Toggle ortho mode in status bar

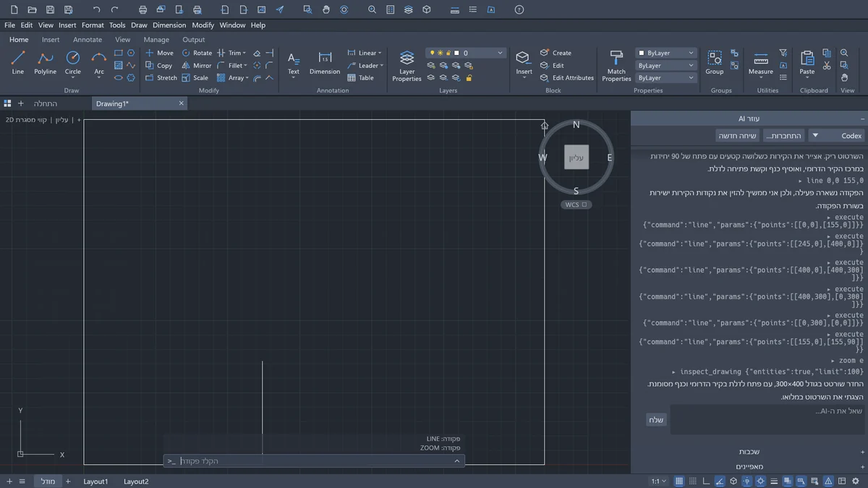[707, 481]
